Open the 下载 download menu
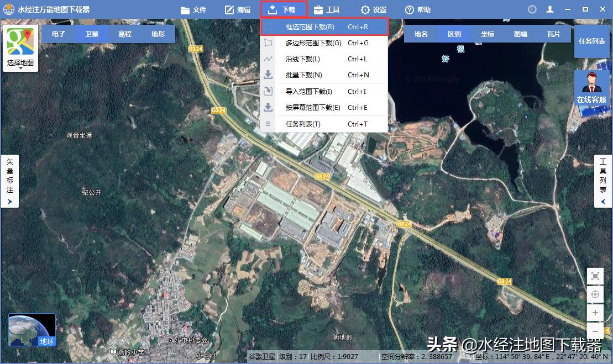This screenshot has width=613, height=364. [x=284, y=9]
